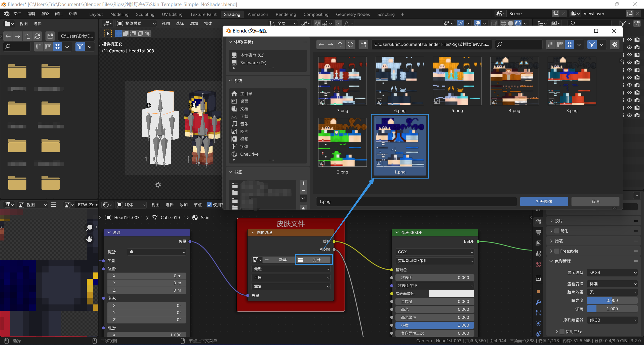Screen dimensions: 644x345
Task: Click Blender logo menu icon
Action: [7, 14]
